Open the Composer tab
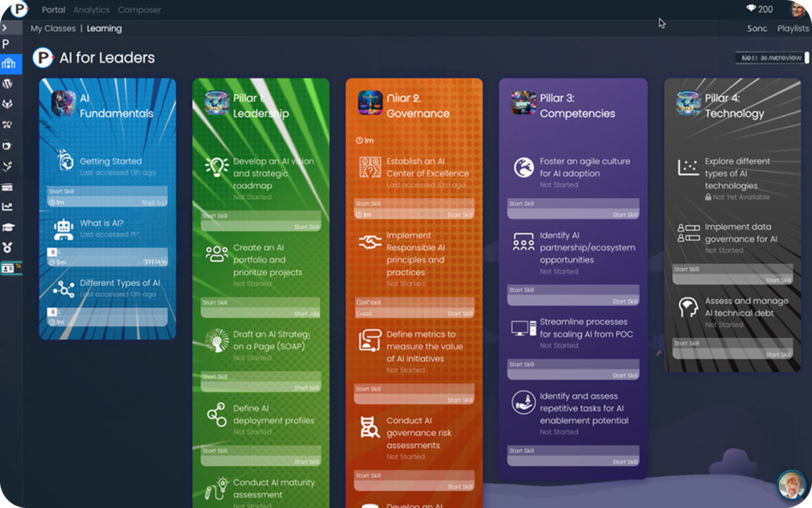812x508 pixels. (139, 9)
